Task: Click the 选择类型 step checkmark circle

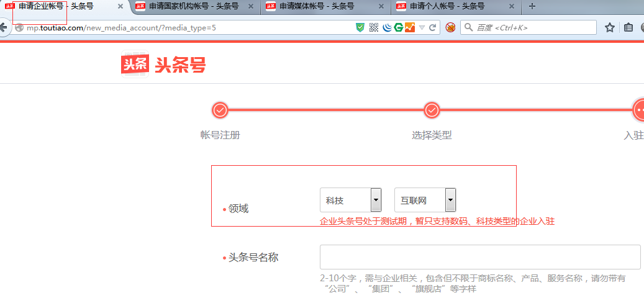Action: tap(432, 110)
